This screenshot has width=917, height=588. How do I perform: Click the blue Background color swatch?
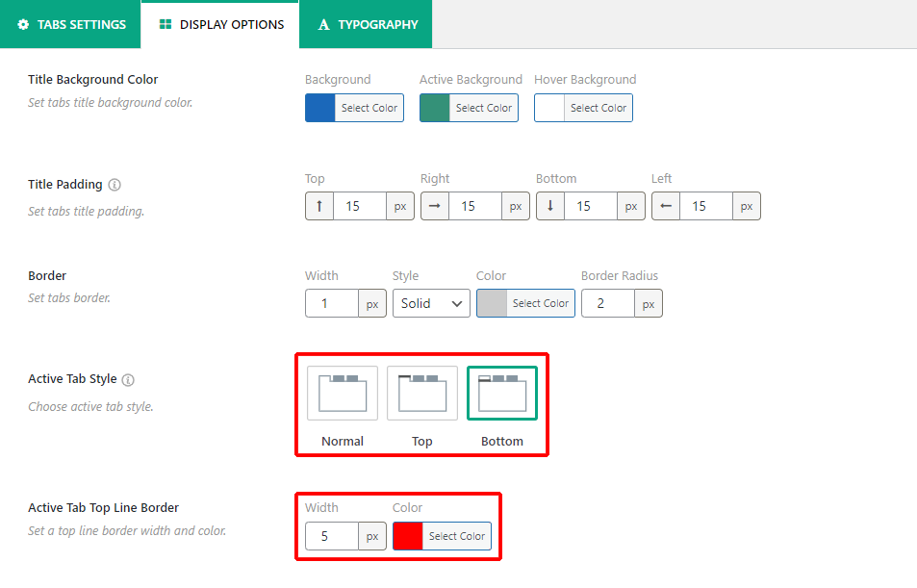[x=320, y=108]
